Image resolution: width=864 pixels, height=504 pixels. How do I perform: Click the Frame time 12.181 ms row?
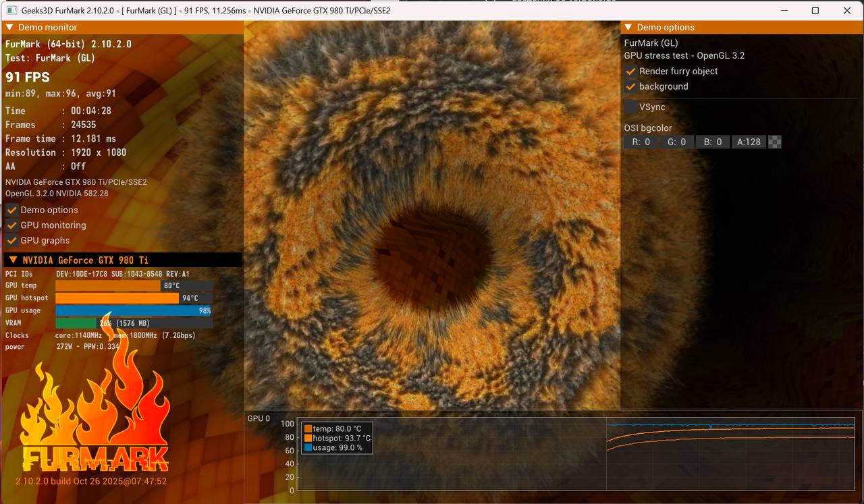[x=61, y=139]
